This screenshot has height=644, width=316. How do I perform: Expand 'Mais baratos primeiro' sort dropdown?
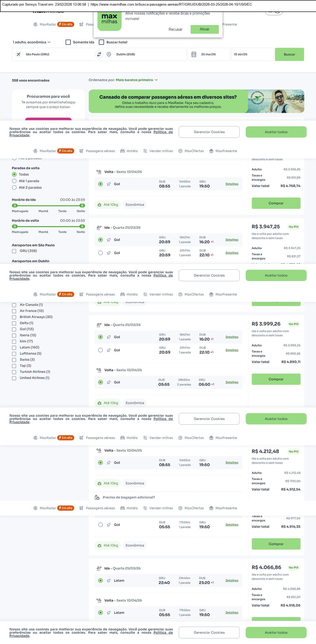[137, 80]
